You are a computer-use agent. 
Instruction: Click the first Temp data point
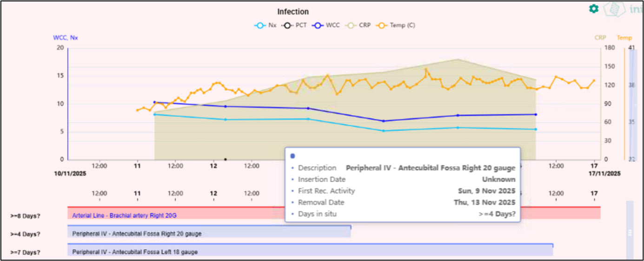coord(137,110)
